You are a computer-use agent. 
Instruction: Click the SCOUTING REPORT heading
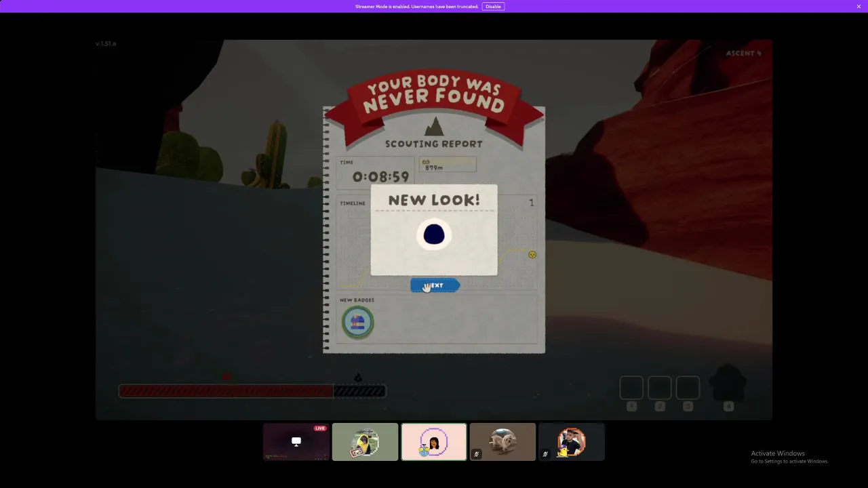[x=434, y=144]
